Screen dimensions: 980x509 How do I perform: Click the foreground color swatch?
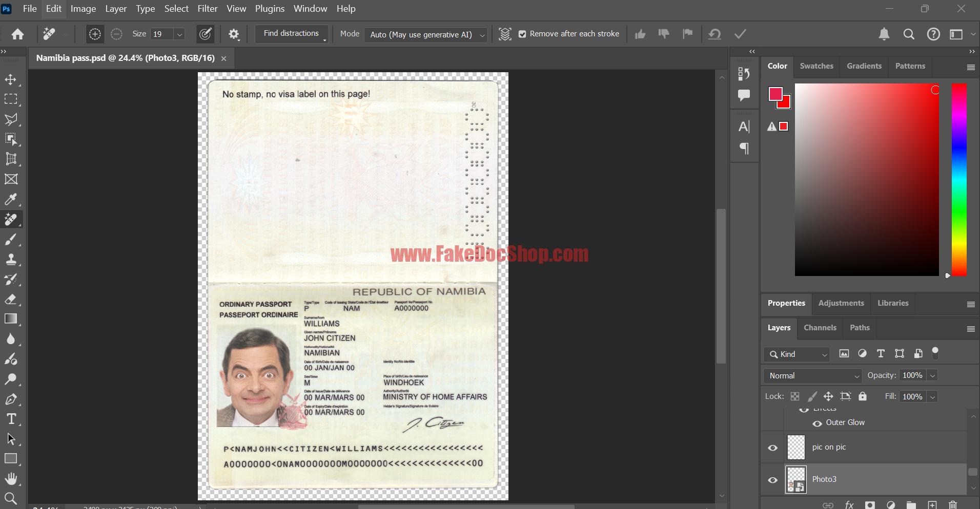click(775, 94)
